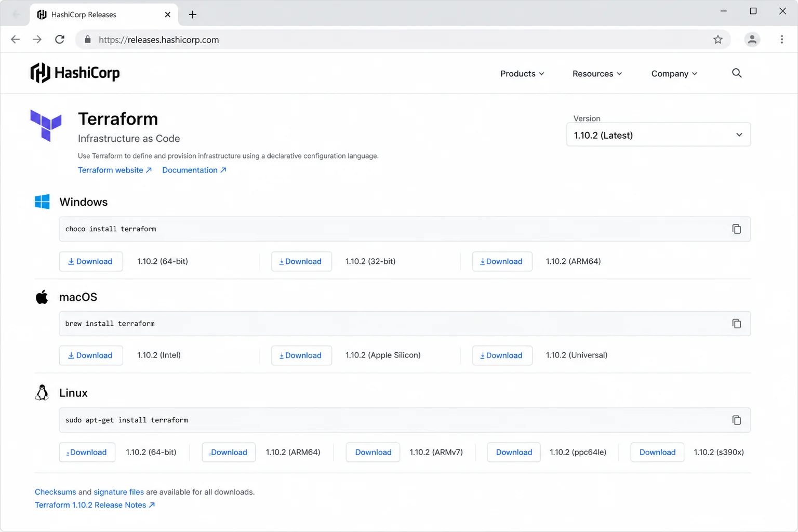Click the macOS section heading
The height and width of the screenshot is (532, 798).
(78, 297)
